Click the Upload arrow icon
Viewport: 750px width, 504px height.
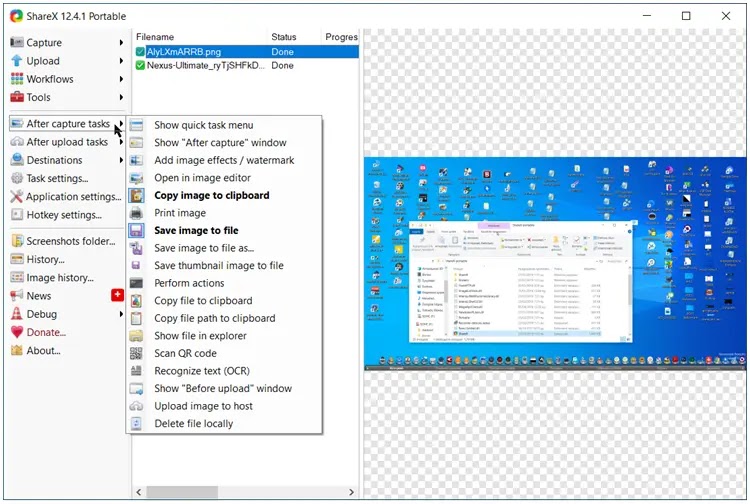[17, 61]
